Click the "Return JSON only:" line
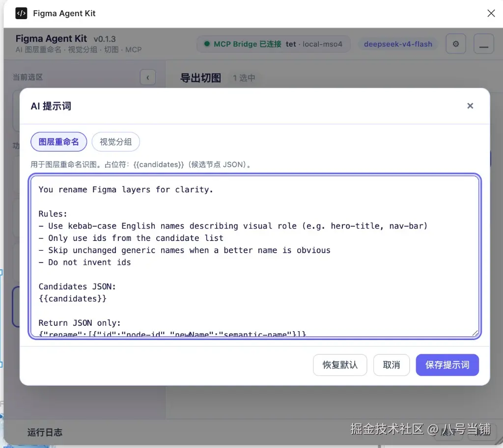The image size is (503, 448). pos(80,323)
